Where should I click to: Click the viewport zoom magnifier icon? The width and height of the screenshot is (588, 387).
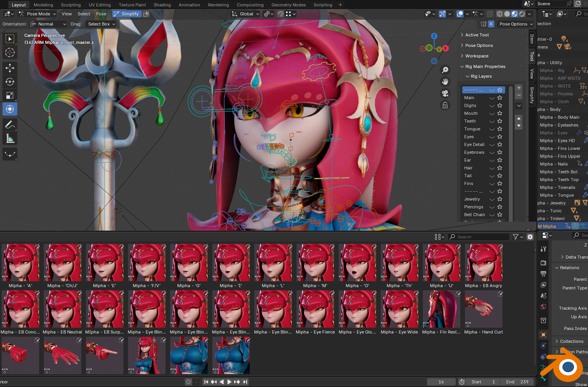click(x=445, y=70)
